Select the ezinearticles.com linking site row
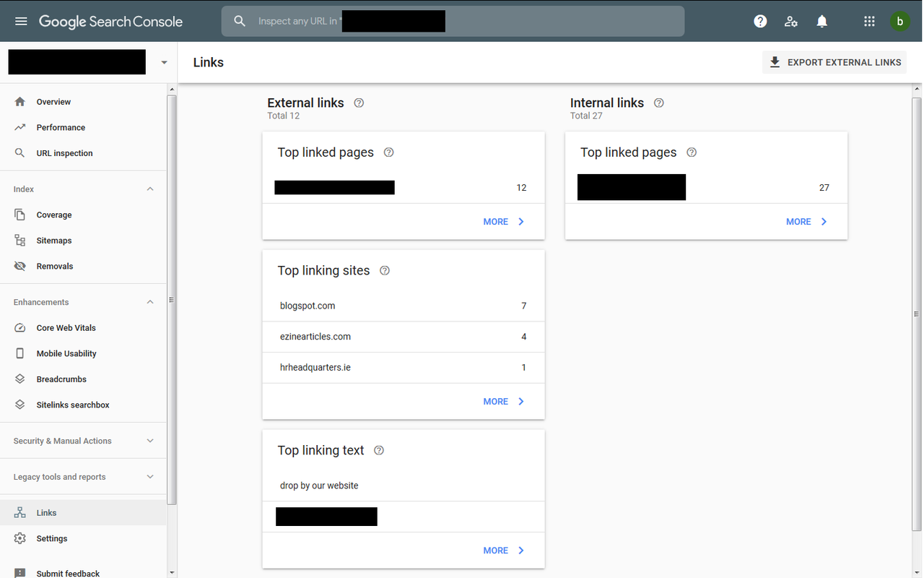924x578 pixels. pos(404,337)
